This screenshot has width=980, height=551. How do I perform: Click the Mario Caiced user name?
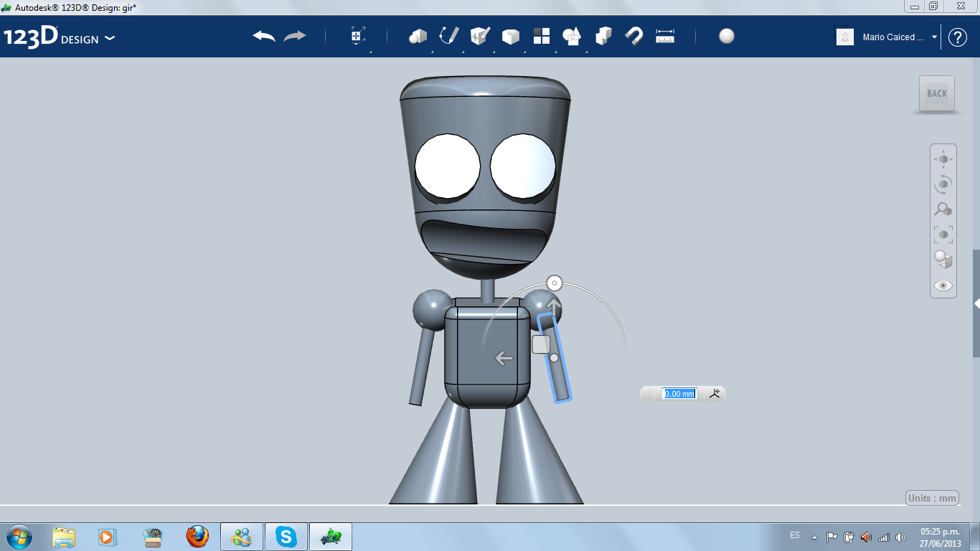893,37
